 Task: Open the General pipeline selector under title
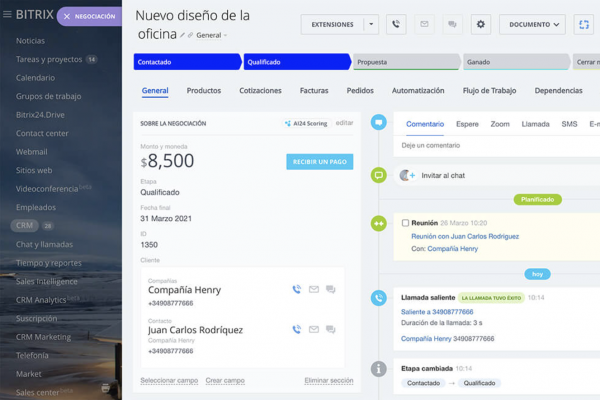pos(210,35)
